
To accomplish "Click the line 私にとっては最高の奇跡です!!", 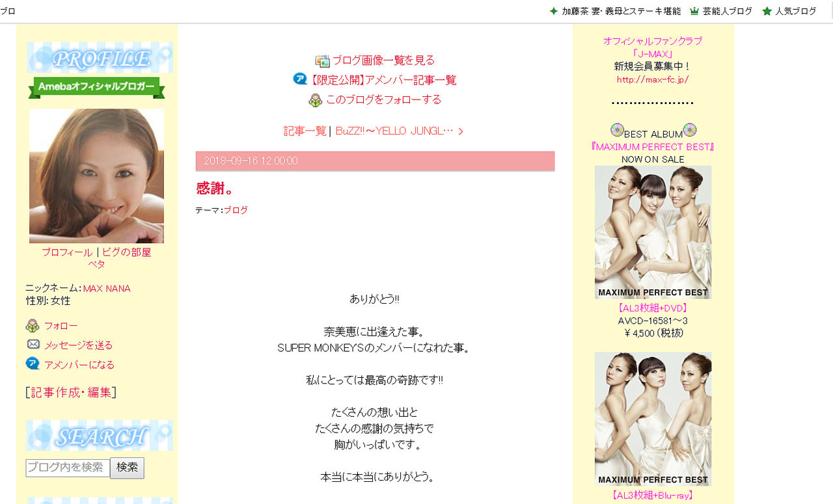I will [x=375, y=380].
